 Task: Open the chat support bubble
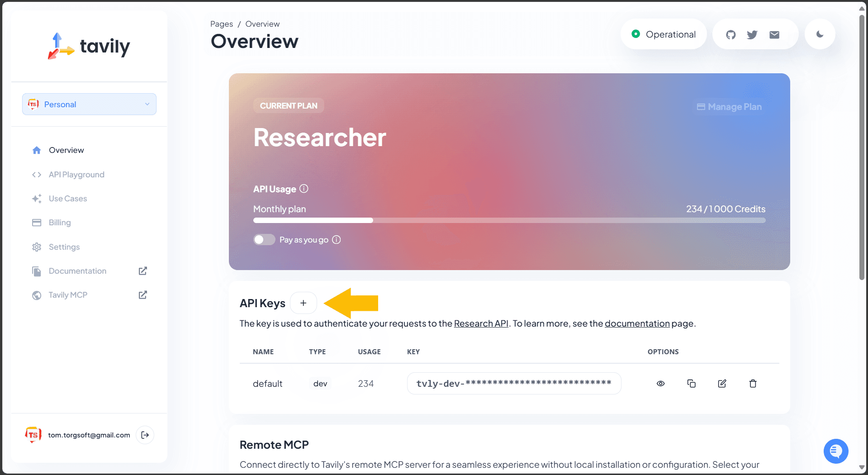tap(835, 451)
